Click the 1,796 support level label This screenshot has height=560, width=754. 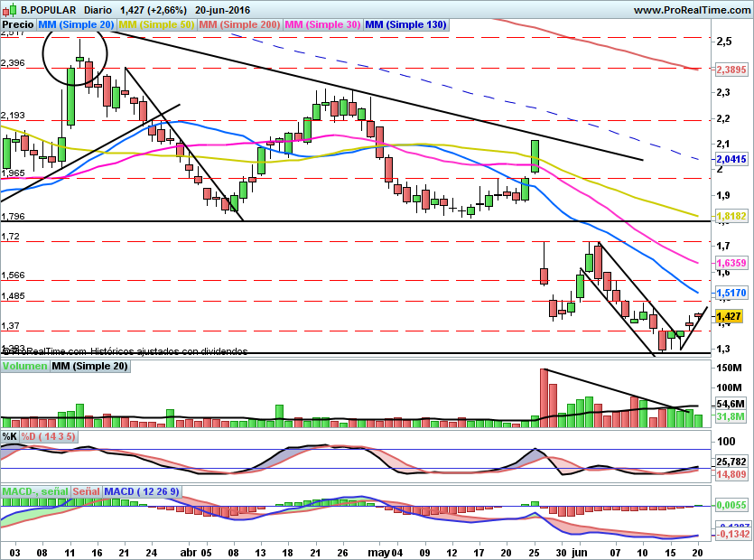click(x=13, y=217)
